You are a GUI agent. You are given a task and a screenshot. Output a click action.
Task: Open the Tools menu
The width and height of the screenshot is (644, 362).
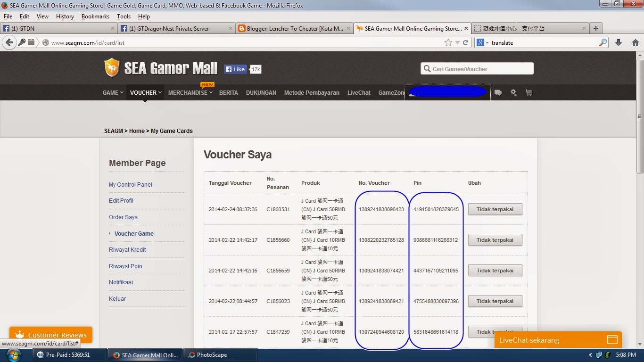(x=124, y=16)
